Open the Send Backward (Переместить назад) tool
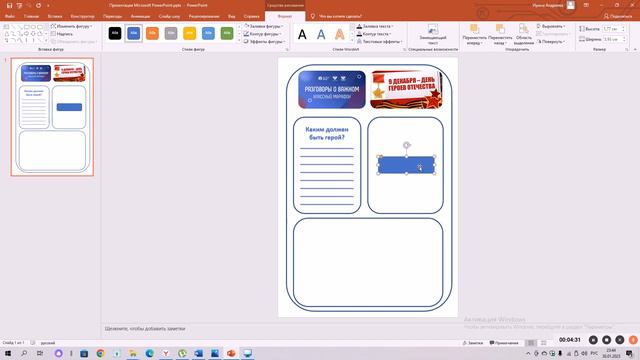The width and height of the screenshot is (640, 360). [500, 34]
